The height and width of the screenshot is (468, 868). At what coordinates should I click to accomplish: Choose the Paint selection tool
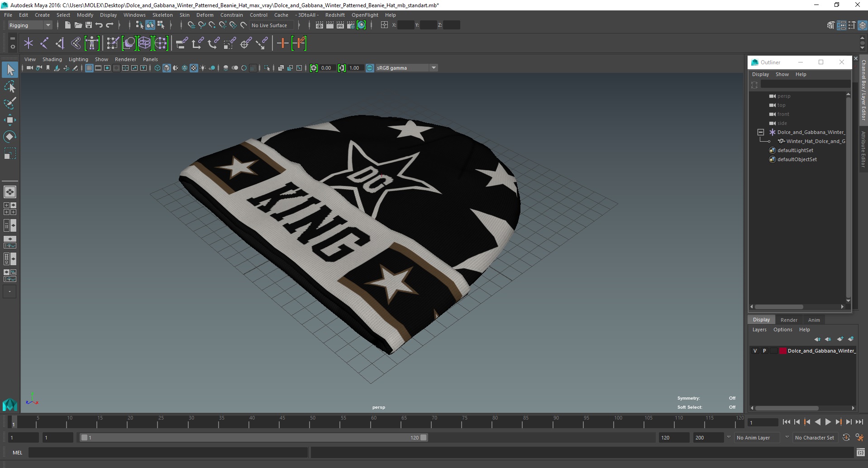pos(10,103)
